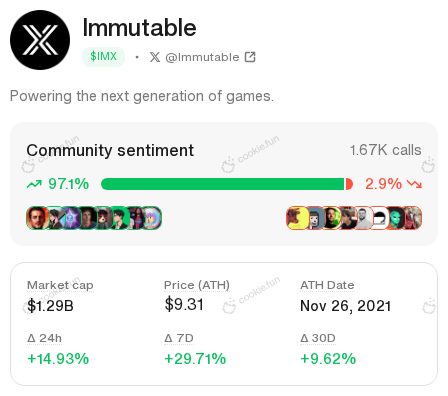Click the Immutable X logo avatar
448x396 pixels.
(40, 40)
